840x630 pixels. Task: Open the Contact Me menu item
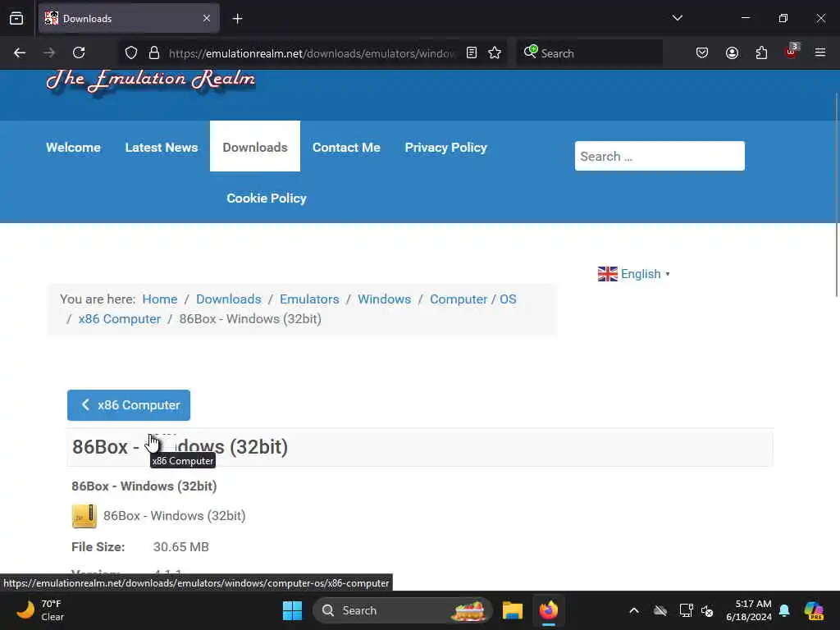coord(346,148)
